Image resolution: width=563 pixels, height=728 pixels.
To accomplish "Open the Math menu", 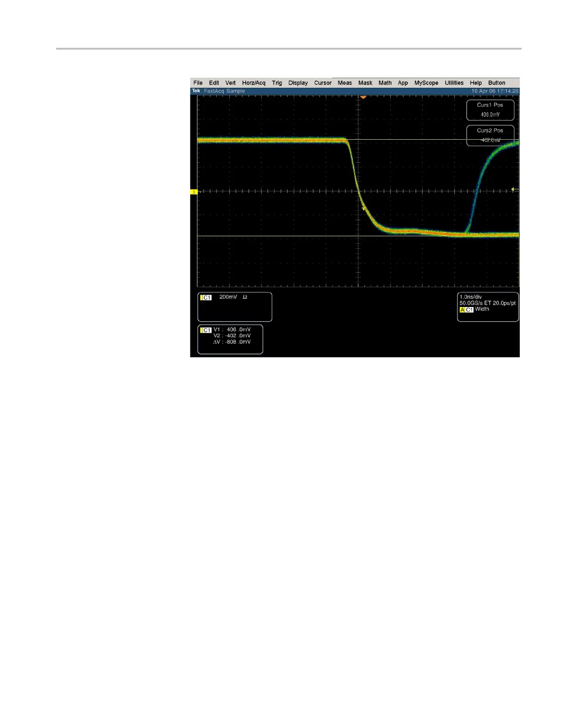I will [x=385, y=83].
